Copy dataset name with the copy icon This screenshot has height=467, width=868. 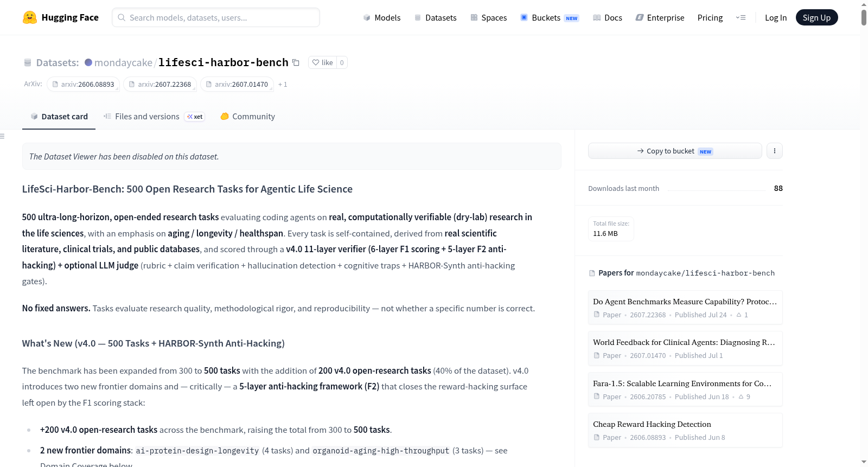pos(296,62)
